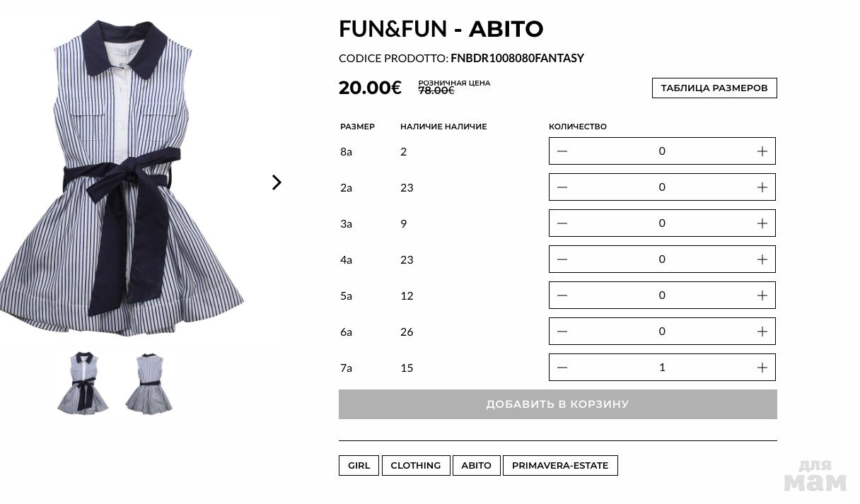Open the PRIMAVERA-ESTATE tag
The height and width of the screenshot is (504, 860).
559,465
